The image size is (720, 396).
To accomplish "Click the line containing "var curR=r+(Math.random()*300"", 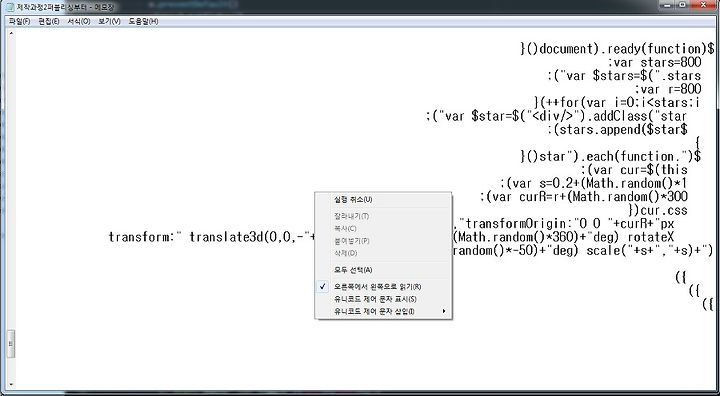I will point(584,197).
